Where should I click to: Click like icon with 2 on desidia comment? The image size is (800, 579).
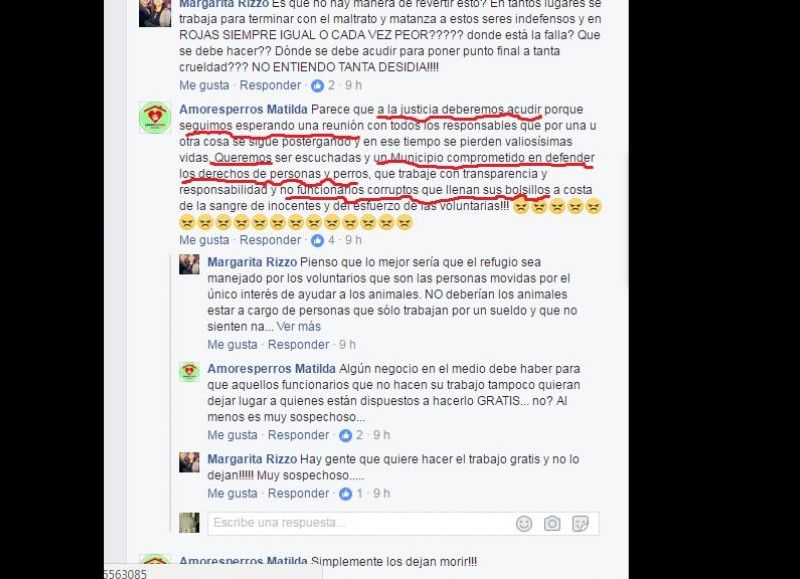[x=317, y=86]
